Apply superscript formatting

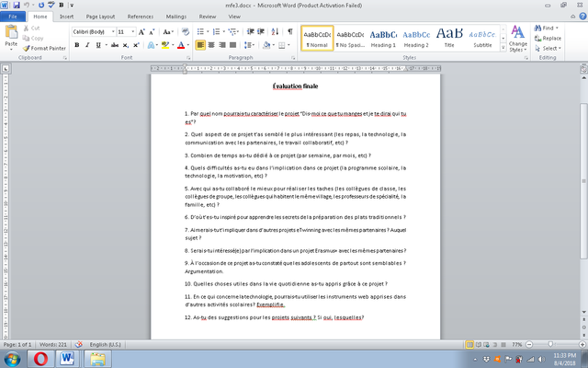(136, 45)
